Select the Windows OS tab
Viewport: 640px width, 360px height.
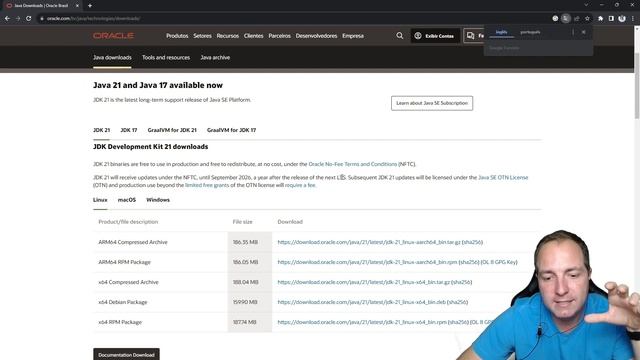pos(158,200)
